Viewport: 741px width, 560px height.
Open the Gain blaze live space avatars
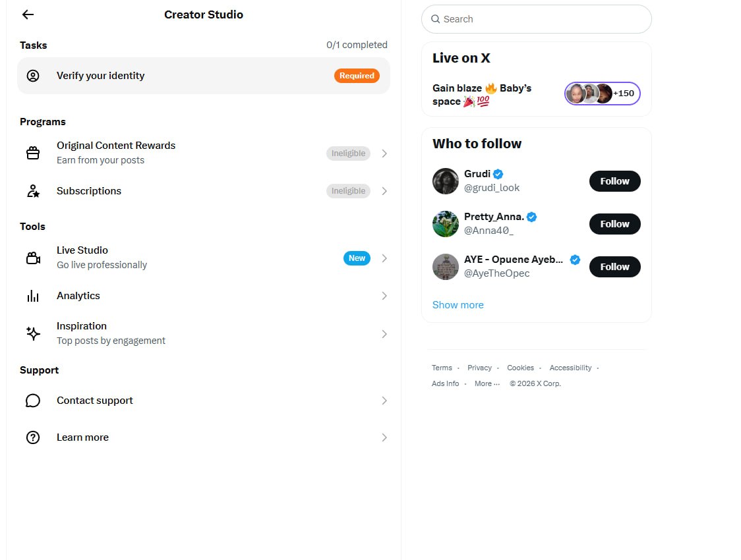tap(602, 94)
